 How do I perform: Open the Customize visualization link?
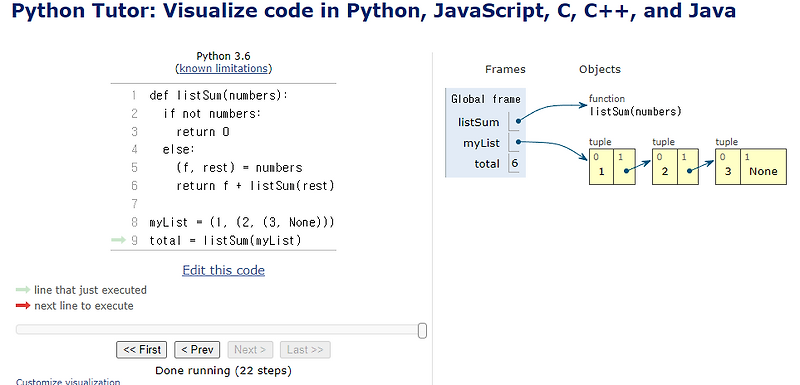68,381
